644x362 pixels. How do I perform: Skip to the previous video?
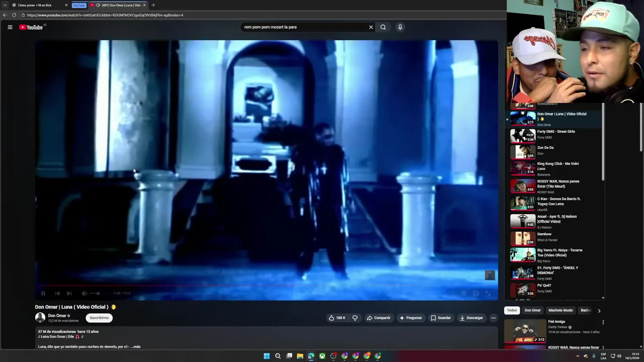(57, 293)
